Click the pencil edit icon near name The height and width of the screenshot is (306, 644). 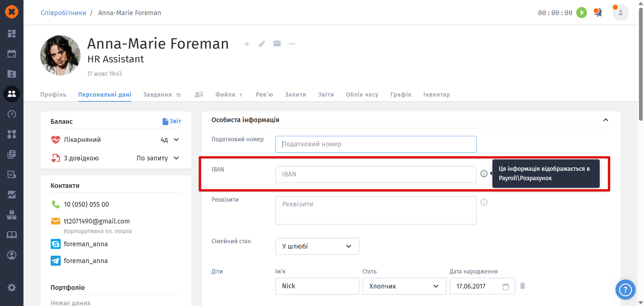pyautogui.click(x=262, y=44)
